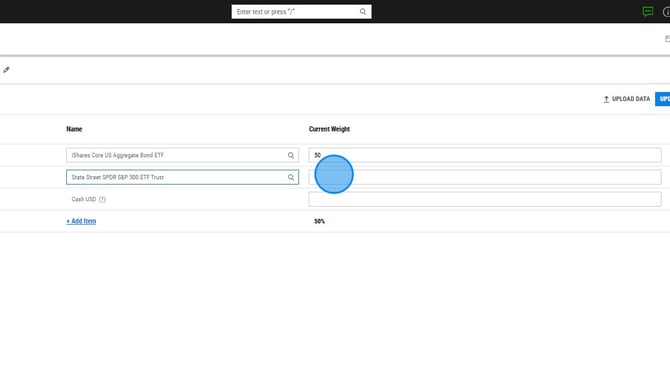Click the blue Update button
Image resolution: width=670 pixels, height=373 pixels.
click(663, 99)
